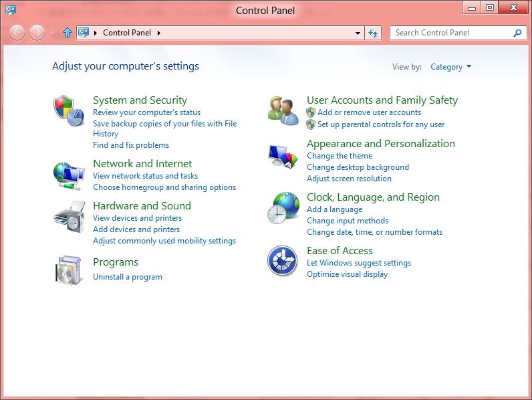532x400 pixels.
Task: Minimize the Control Panel window
Action: (472, 8)
